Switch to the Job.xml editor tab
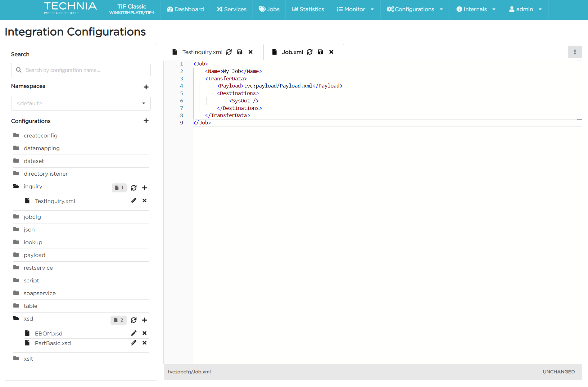Viewport: 588px width, 387px height. pos(292,52)
